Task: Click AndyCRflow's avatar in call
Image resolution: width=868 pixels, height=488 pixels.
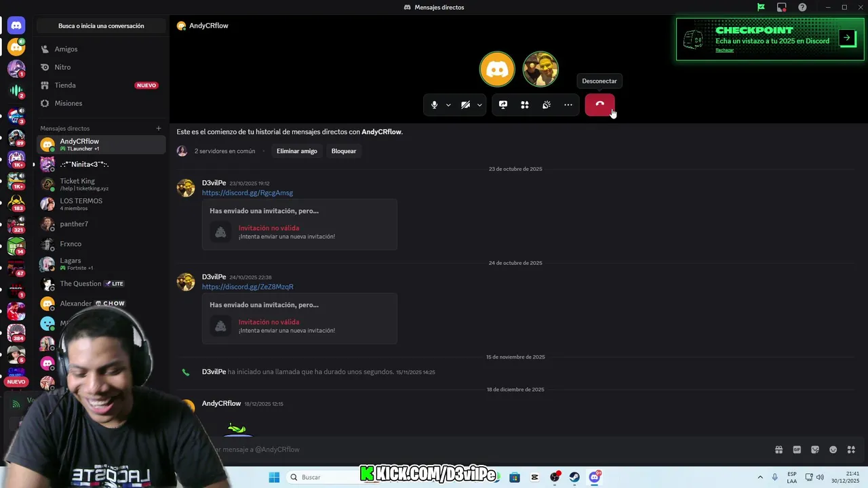Action: pyautogui.click(x=497, y=69)
